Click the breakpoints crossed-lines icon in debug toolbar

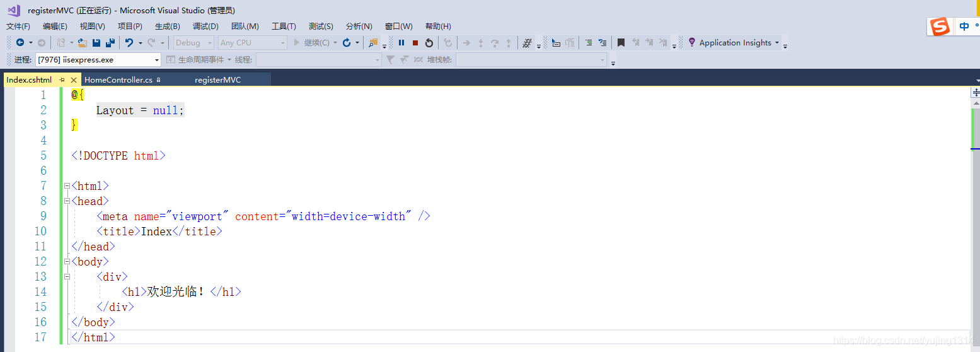tap(528, 43)
